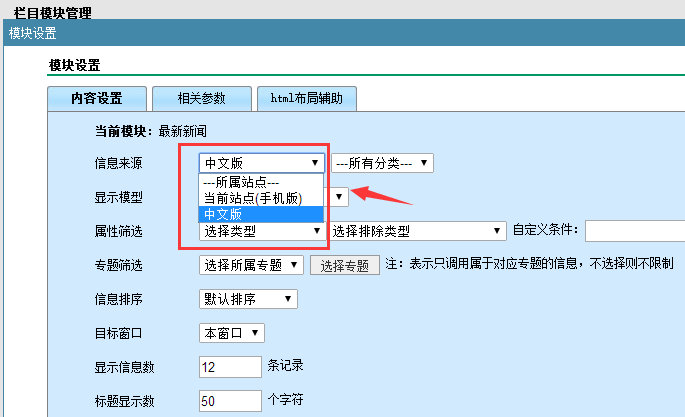Click the 显示模型 dropdown arrow
Screen dimensions: 685x417
340,196
